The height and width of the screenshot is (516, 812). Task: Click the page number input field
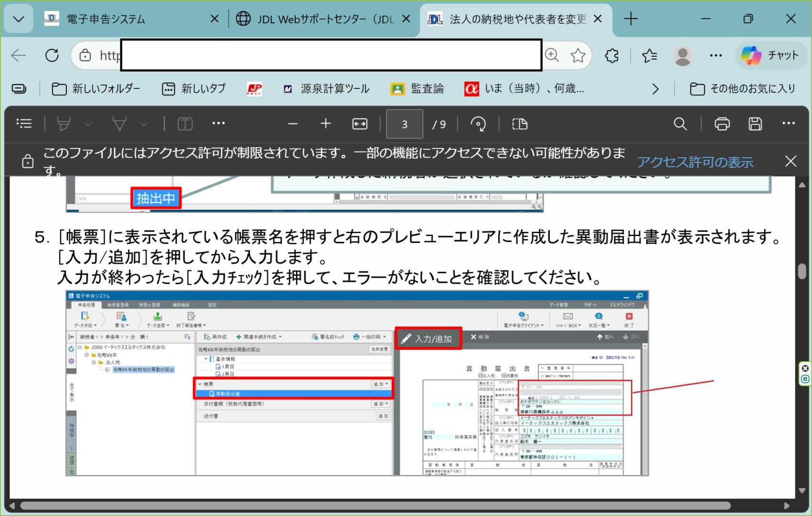tap(404, 124)
